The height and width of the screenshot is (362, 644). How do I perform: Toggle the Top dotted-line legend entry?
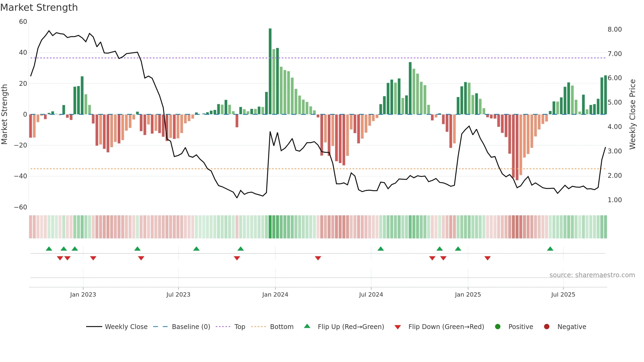click(230, 327)
